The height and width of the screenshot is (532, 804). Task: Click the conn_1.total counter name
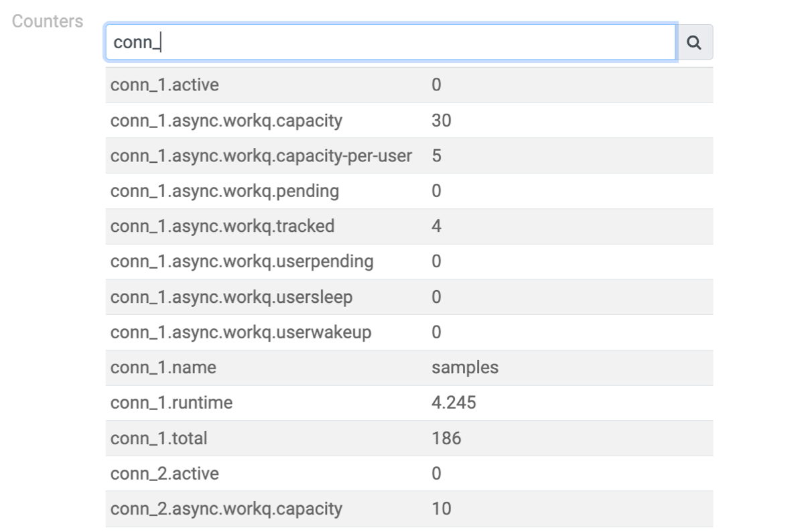click(159, 438)
